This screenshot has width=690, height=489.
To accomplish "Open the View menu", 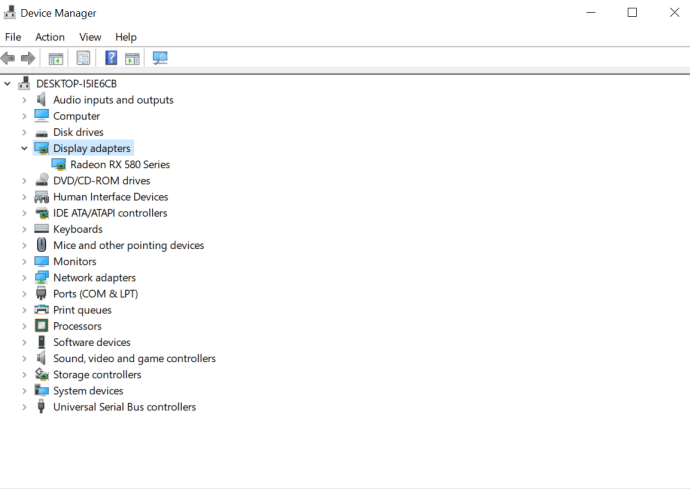I will [90, 37].
